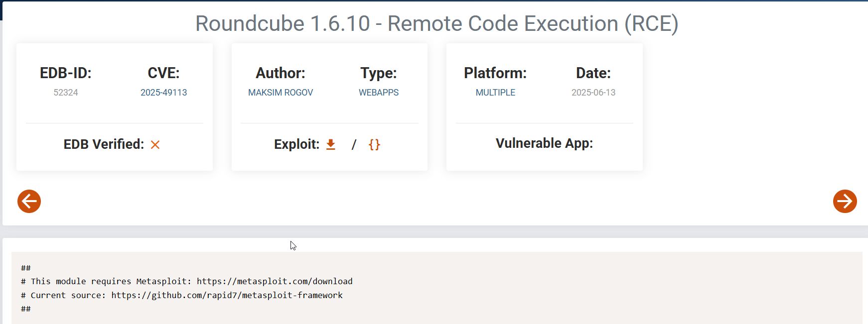
Task: Open author MAKSIM ROGOV's profile link
Action: pyautogui.click(x=281, y=93)
